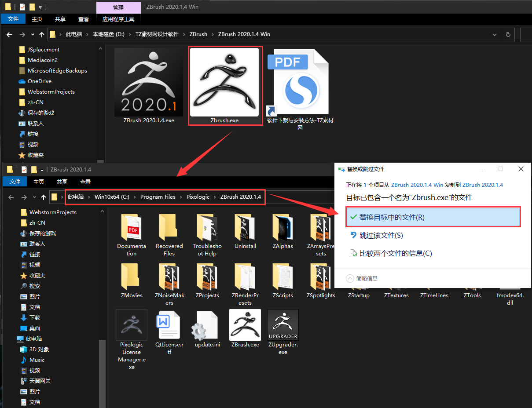The height and width of the screenshot is (408, 532).
Task: Choose replace the file in destination option
Action: tap(433, 217)
